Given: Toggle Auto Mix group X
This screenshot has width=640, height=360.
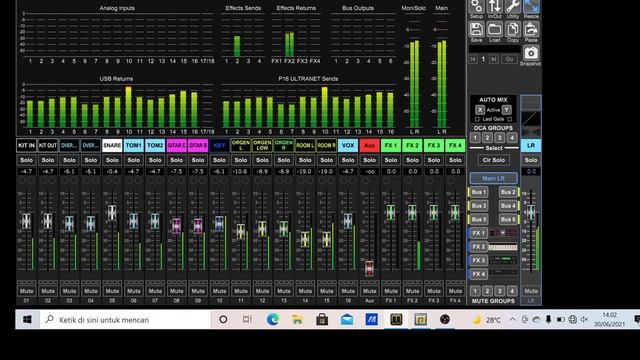Looking at the screenshot, I should [x=480, y=110].
